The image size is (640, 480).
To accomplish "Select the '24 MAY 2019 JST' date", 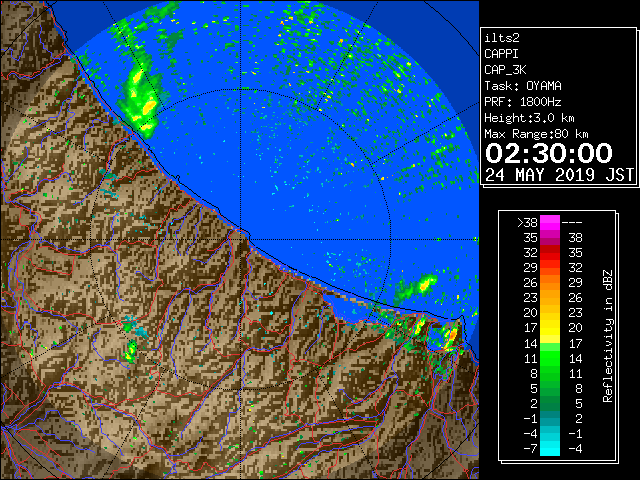I will (x=559, y=175).
